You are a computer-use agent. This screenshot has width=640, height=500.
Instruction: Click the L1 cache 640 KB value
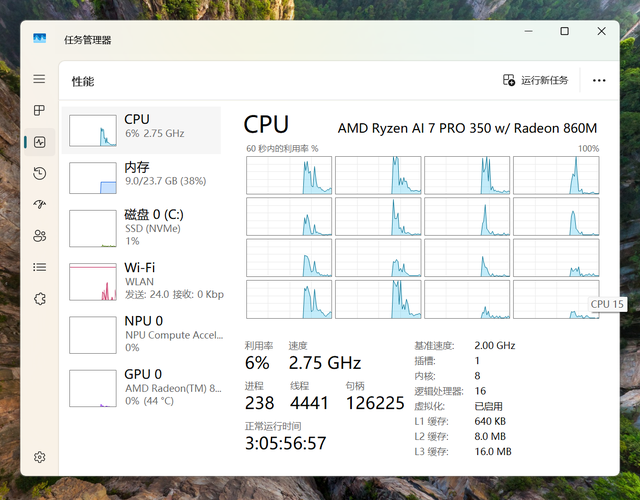coord(490,421)
